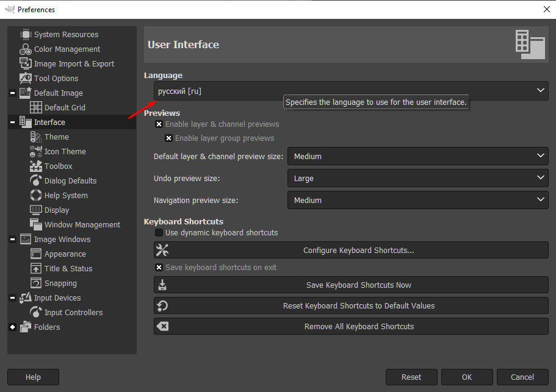Image resolution: width=556 pixels, height=392 pixels.
Task: Collapse the Interface tree node
Action: [x=12, y=122]
